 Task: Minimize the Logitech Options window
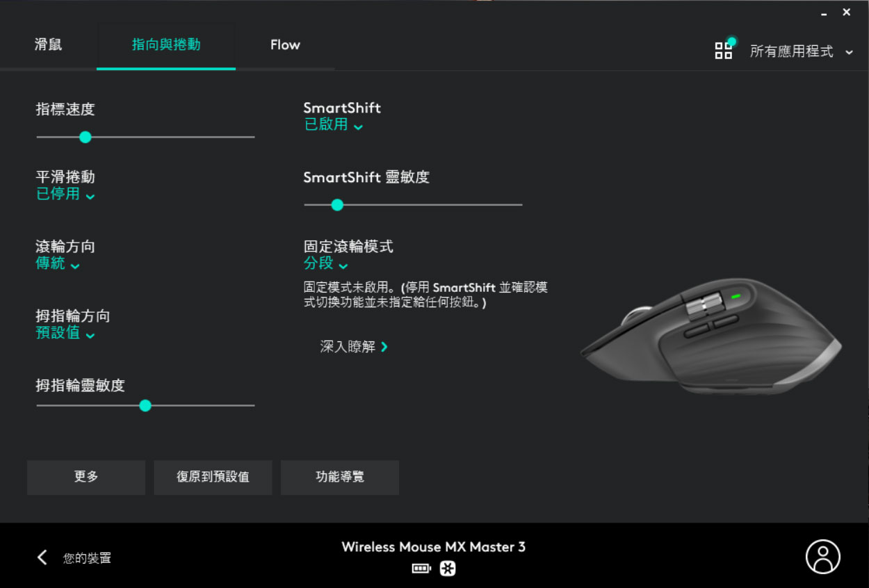pyautogui.click(x=825, y=13)
